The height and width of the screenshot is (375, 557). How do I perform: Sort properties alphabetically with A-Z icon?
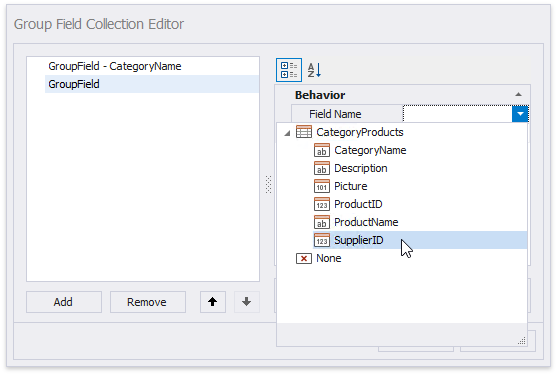point(314,70)
